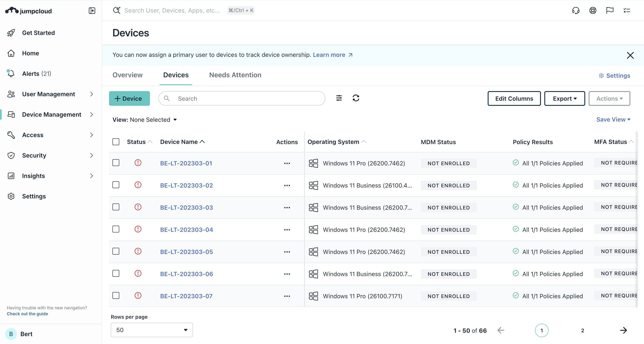
Task: Collapse the sidebar navigation panel
Action: 92,10
